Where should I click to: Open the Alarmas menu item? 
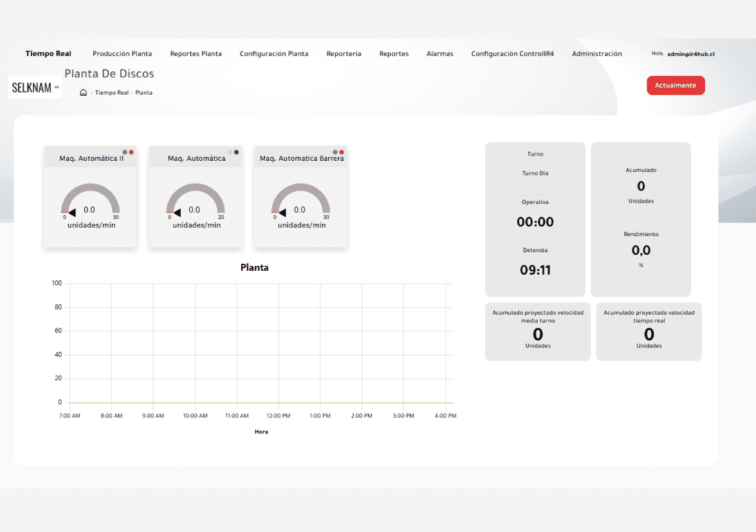tap(439, 54)
